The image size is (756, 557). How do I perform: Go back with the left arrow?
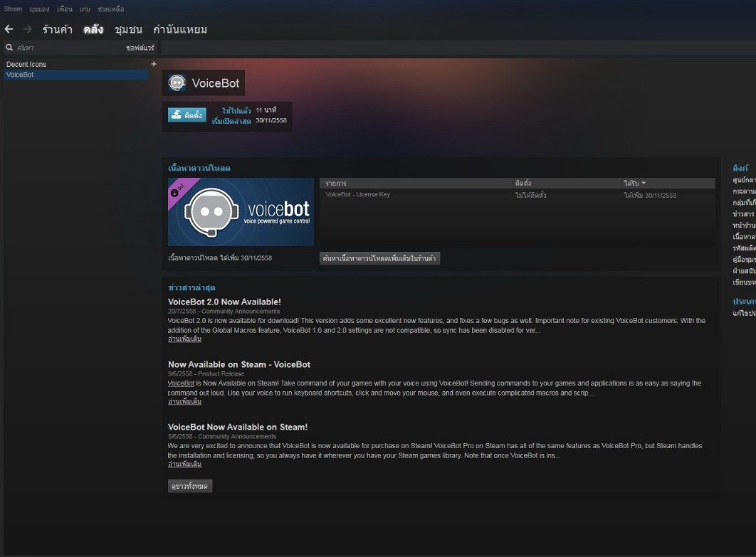point(9,29)
